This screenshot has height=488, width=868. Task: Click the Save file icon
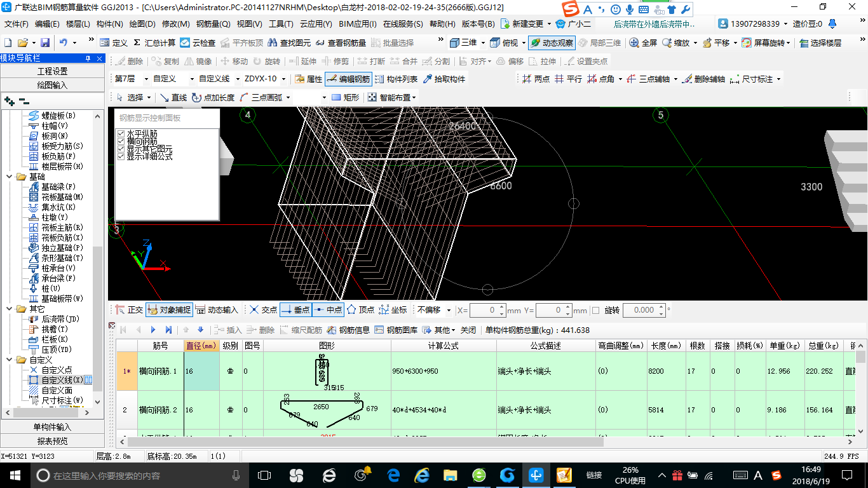pyautogui.click(x=45, y=43)
